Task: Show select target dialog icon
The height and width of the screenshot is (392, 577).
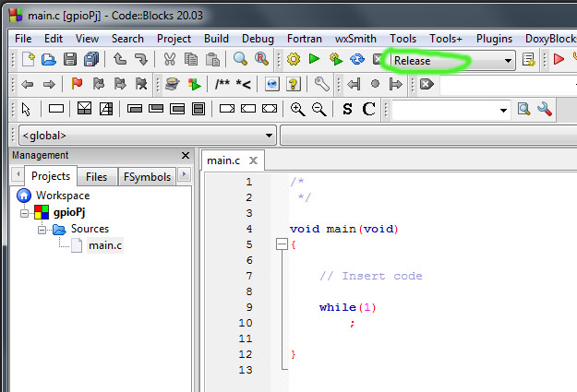Action: point(529,60)
